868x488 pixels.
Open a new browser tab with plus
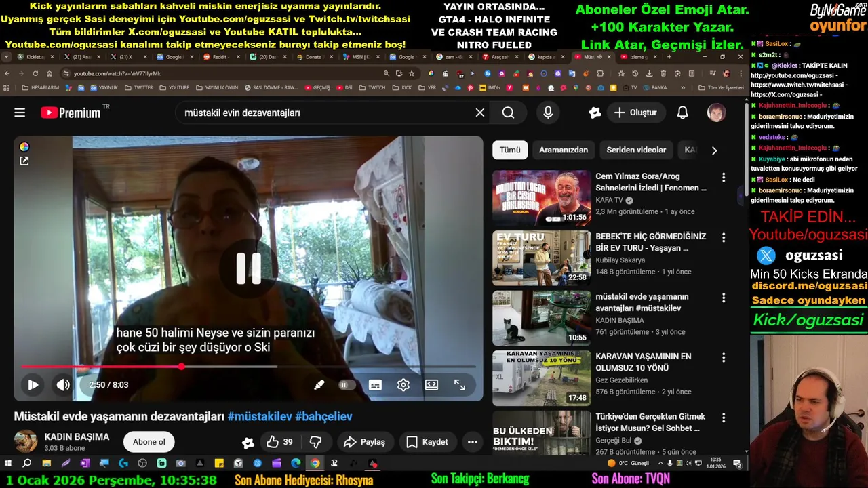pyautogui.click(x=669, y=57)
